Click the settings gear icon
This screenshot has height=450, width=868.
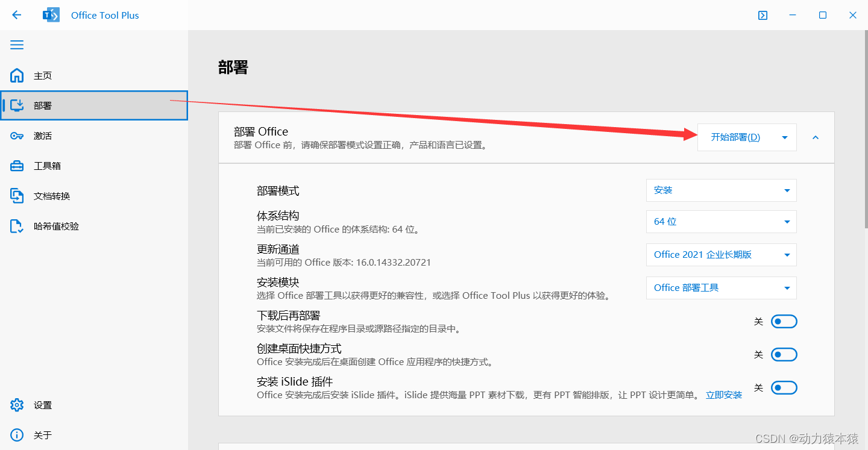tap(17, 405)
